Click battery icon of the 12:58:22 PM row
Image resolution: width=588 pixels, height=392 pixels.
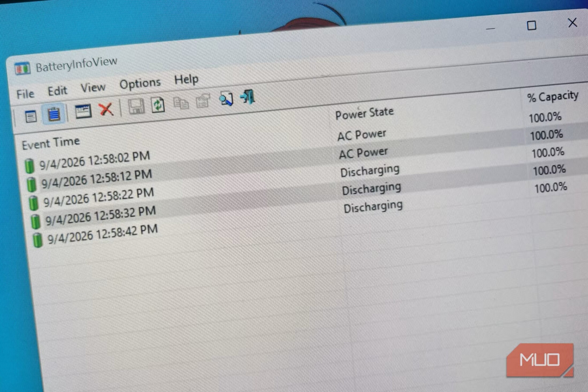[34, 203]
